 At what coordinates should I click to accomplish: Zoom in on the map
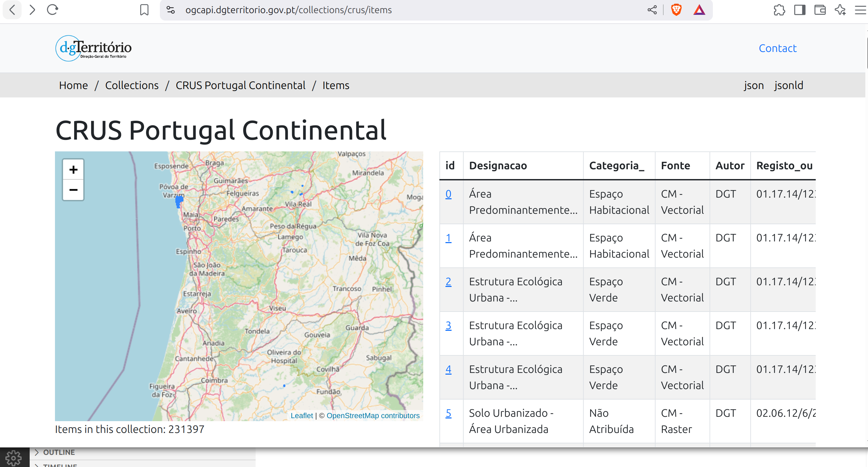pos(73,169)
